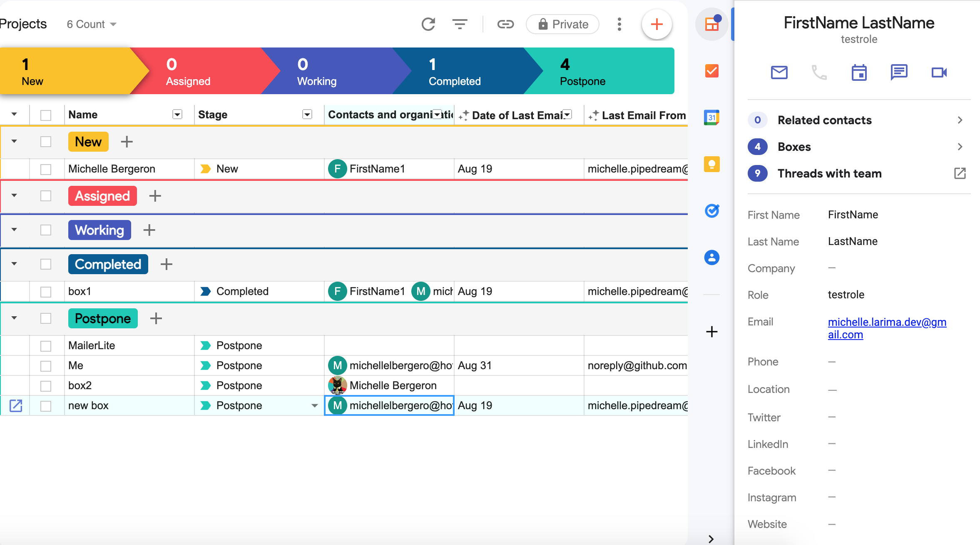Open the Stage column dropdown menu

point(307,115)
